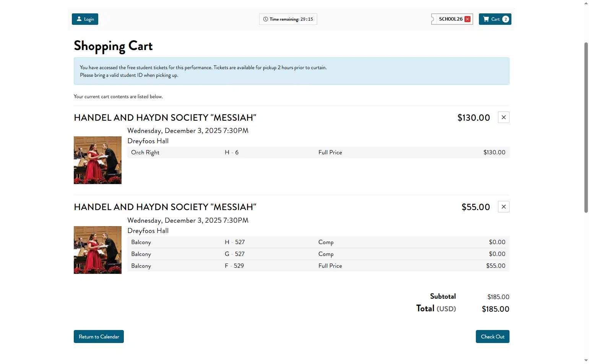Image resolution: width=589 pixels, height=364 pixels.
Task: Click the Balcony label in H - 527 row
Action: coord(141,242)
